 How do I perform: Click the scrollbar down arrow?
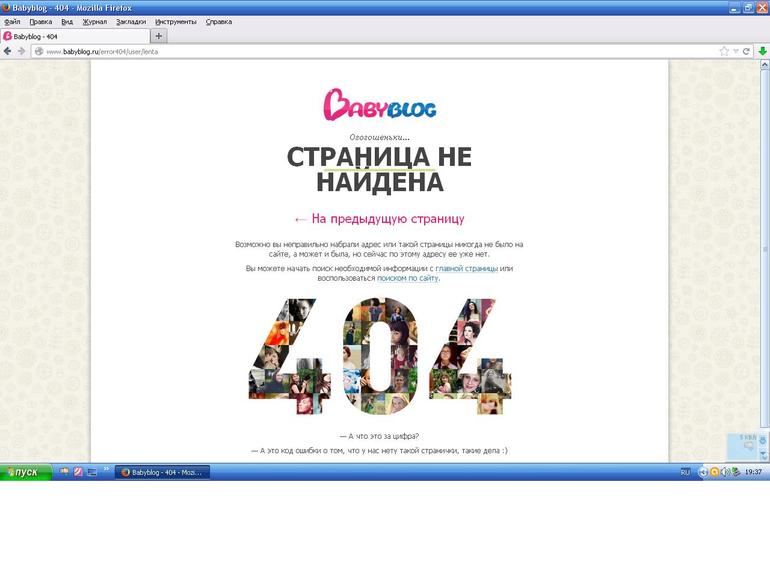765,456
